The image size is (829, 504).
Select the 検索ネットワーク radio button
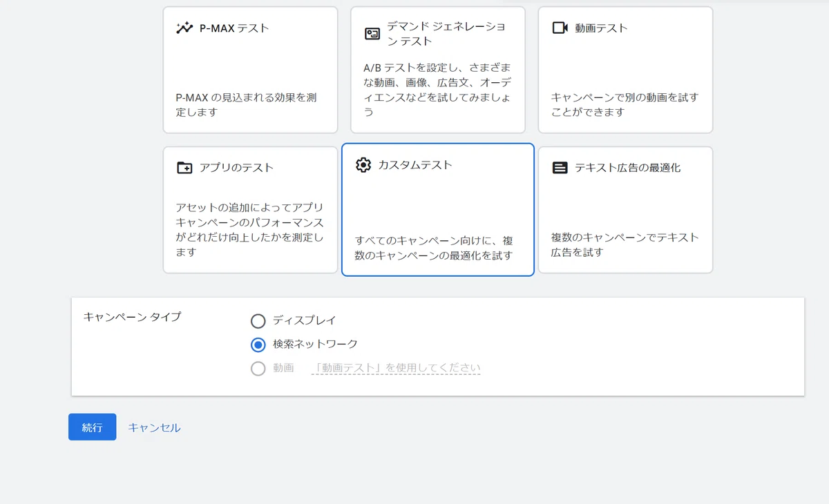coord(258,345)
